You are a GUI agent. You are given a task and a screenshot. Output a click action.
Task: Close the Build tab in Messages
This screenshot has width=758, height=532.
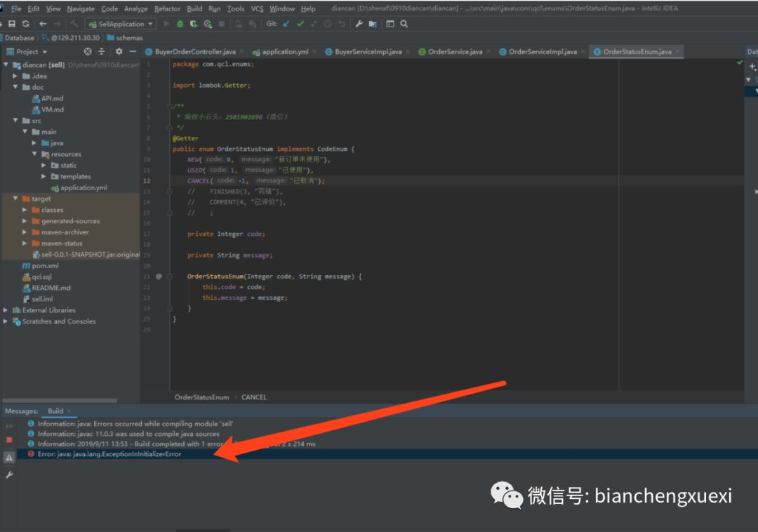coord(69,411)
